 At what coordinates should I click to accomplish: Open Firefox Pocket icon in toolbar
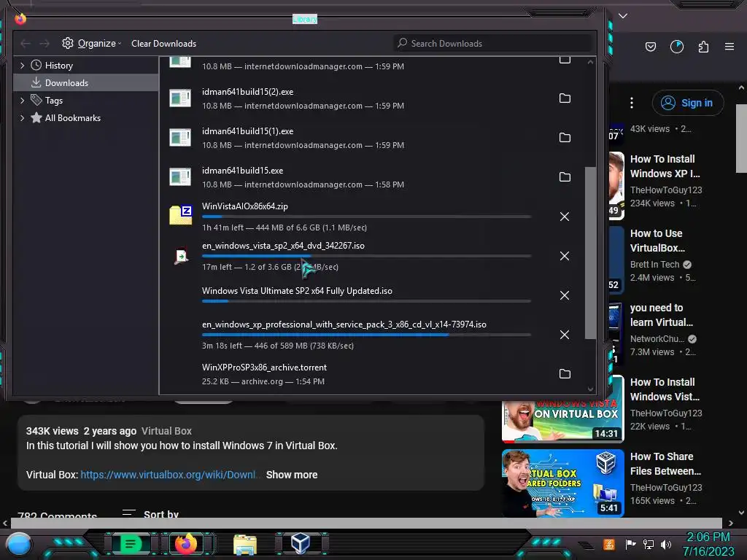coord(650,46)
